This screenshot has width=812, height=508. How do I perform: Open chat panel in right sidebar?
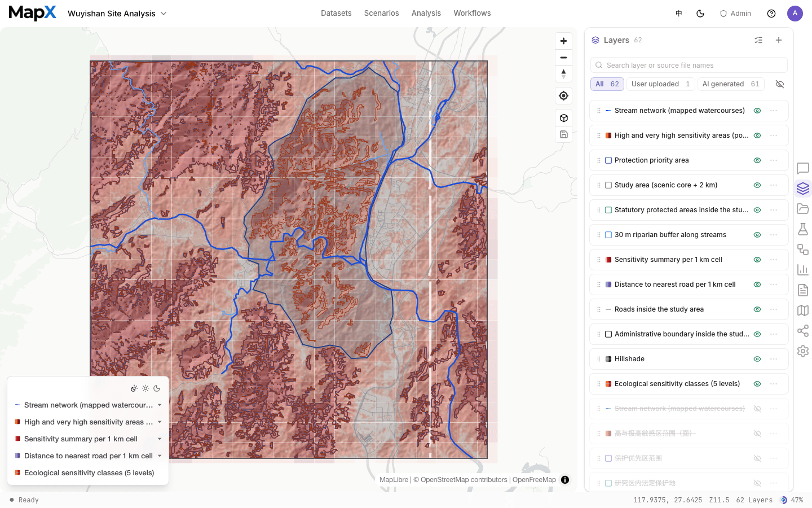click(803, 168)
